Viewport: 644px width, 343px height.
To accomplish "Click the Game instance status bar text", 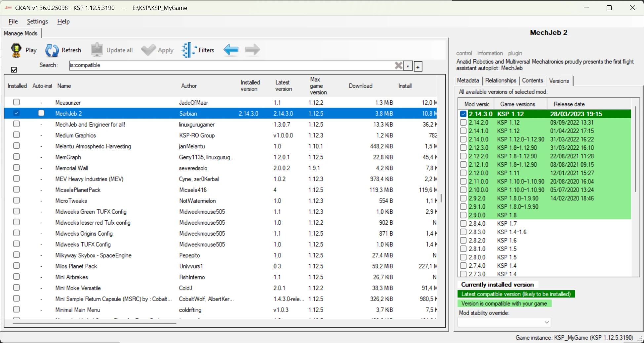I will 574,338.
